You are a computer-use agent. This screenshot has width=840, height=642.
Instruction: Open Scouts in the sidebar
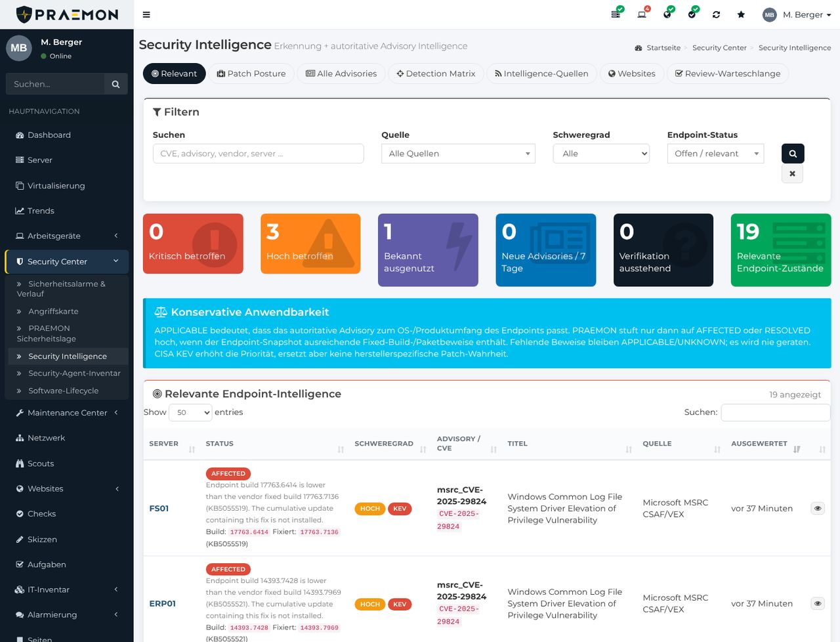tap(67, 463)
